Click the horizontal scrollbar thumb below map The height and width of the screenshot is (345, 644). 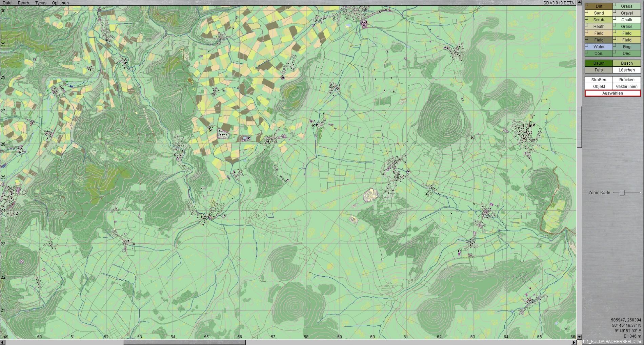(x=184, y=342)
